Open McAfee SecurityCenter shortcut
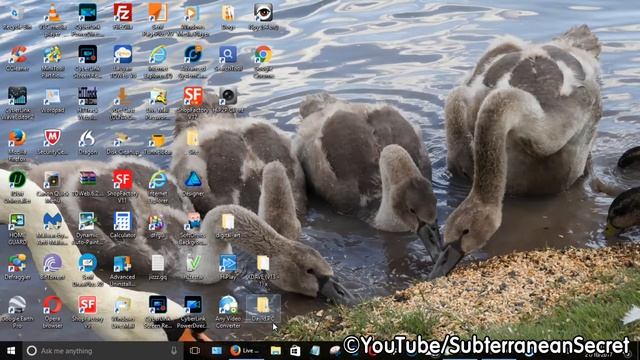Viewport: 640px width, 360px height. point(53,142)
